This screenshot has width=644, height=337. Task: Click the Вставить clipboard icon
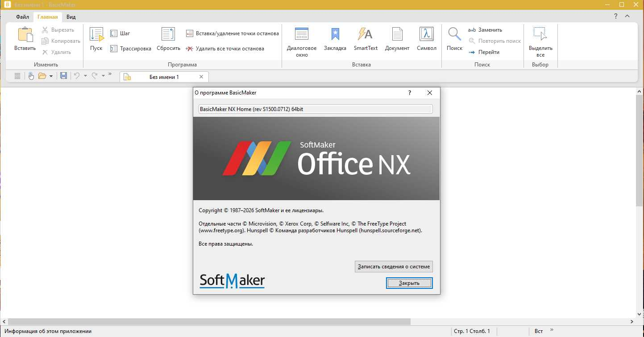point(25,34)
